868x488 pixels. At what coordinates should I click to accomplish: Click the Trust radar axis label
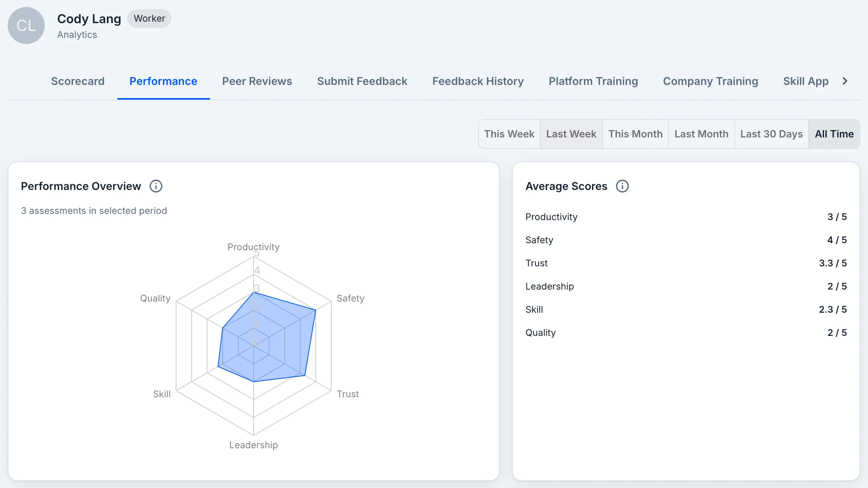(348, 394)
